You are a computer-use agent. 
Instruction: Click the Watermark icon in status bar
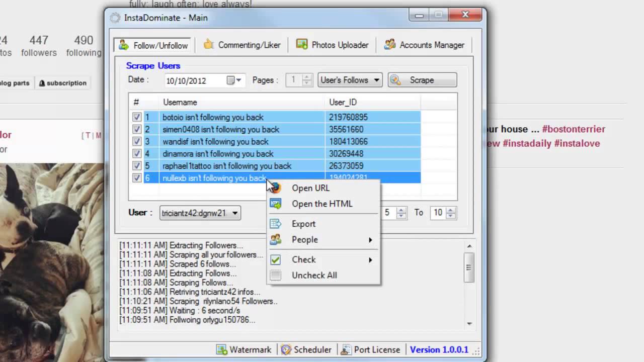click(221, 349)
